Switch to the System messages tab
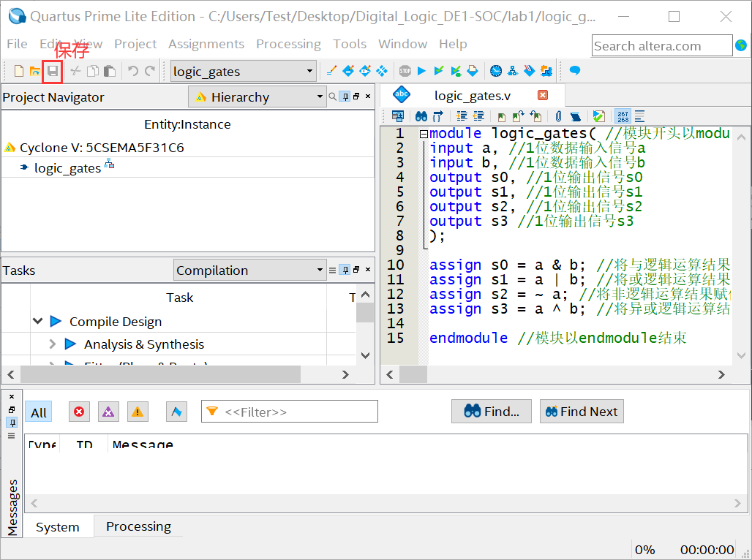 coord(58,527)
